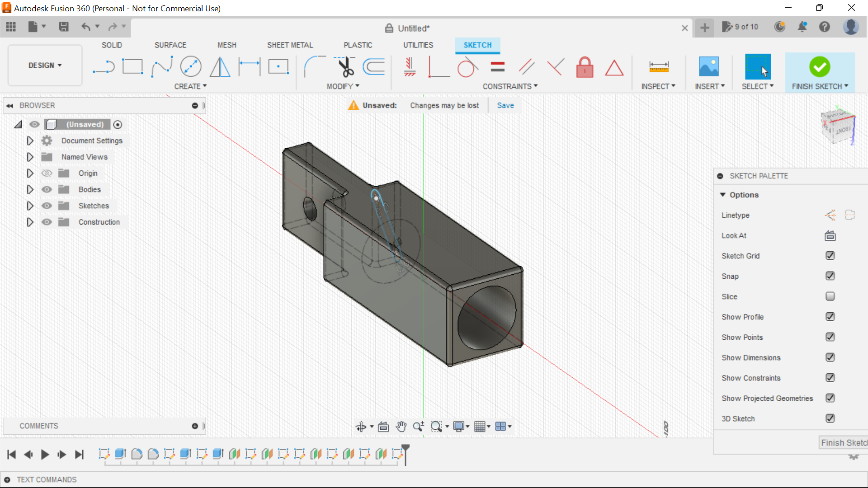Expand the Sketches folder in browser
Image resolution: width=868 pixels, height=488 pixels.
point(30,206)
